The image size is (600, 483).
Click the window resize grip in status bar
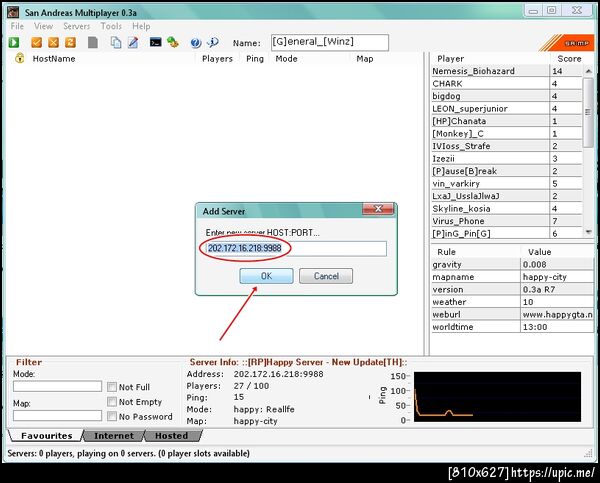589,453
